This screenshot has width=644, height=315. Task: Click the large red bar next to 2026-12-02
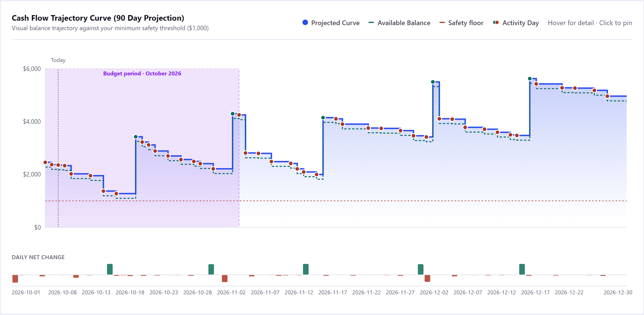427,278
